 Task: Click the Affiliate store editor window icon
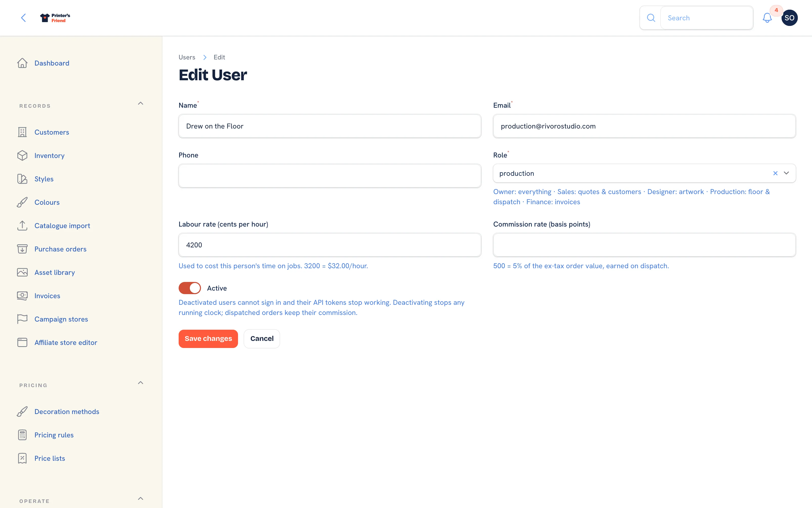[x=22, y=342]
